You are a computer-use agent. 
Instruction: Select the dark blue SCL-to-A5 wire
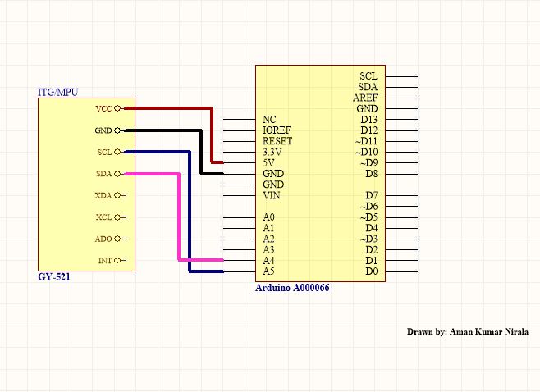pyautogui.click(x=190, y=213)
